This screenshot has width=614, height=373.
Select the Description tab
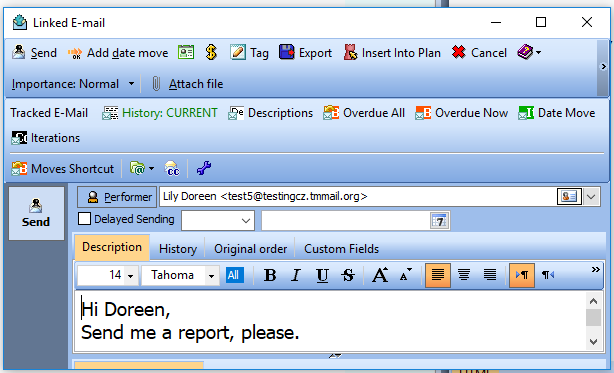coord(112,247)
